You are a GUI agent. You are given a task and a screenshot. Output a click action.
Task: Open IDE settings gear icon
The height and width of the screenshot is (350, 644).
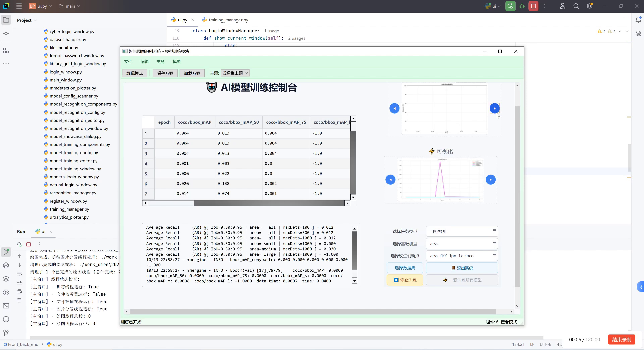(x=590, y=6)
